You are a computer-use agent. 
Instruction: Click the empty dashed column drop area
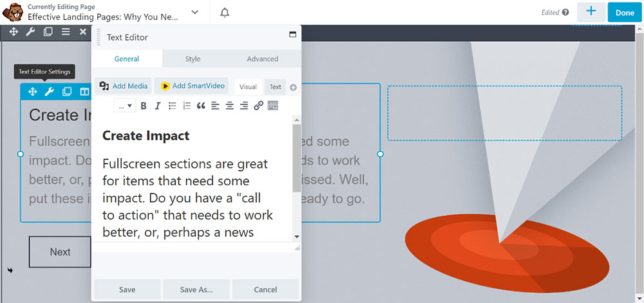(505, 113)
